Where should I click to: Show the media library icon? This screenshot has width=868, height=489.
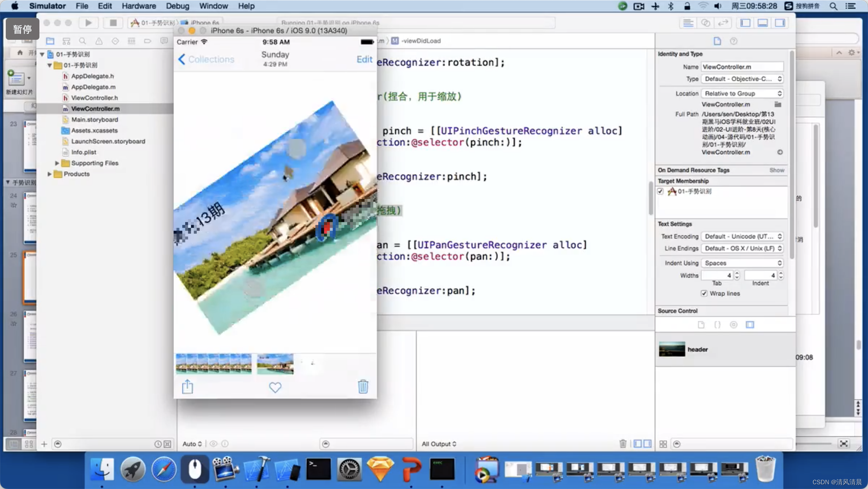coord(750,324)
